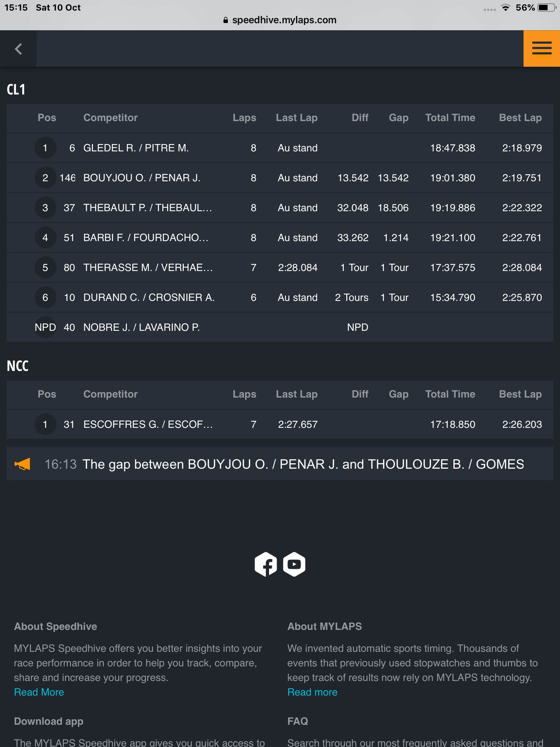Open the THERASSE M. competitor number 80 row
The width and height of the screenshot is (560, 747).
point(280,267)
